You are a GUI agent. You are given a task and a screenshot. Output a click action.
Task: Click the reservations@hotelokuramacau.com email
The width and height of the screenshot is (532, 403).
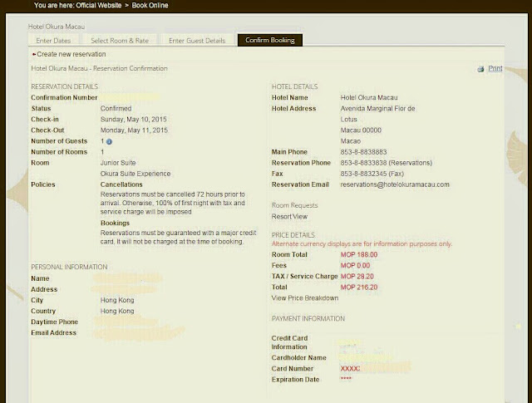pos(395,184)
